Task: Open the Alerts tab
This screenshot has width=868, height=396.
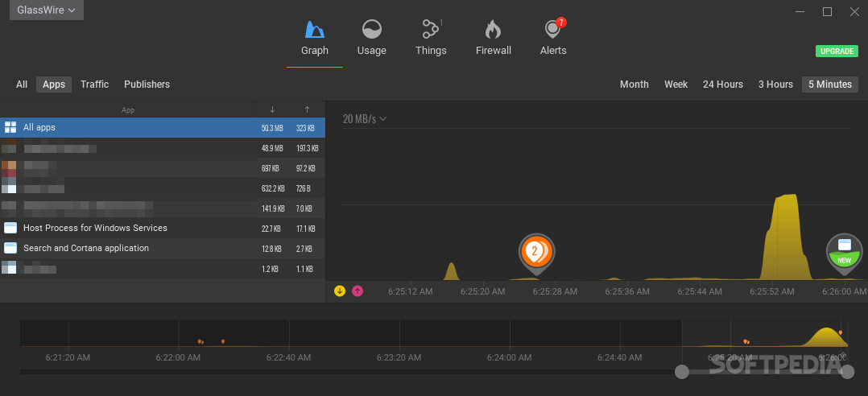Action: click(x=553, y=38)
